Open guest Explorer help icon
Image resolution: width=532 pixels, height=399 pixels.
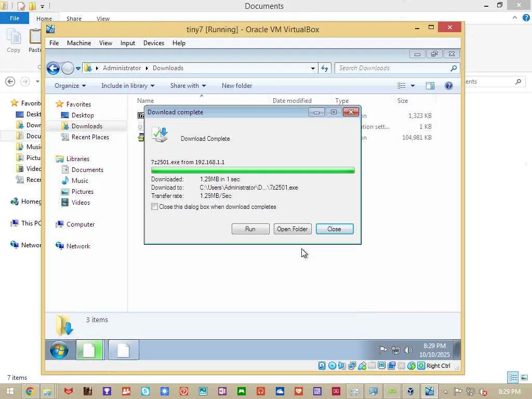pos(448,86)
